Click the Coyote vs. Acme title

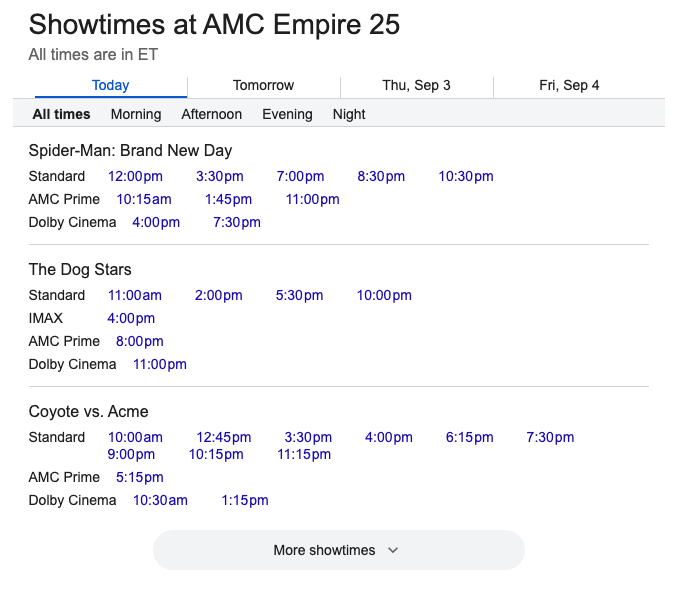coord(88,411)
